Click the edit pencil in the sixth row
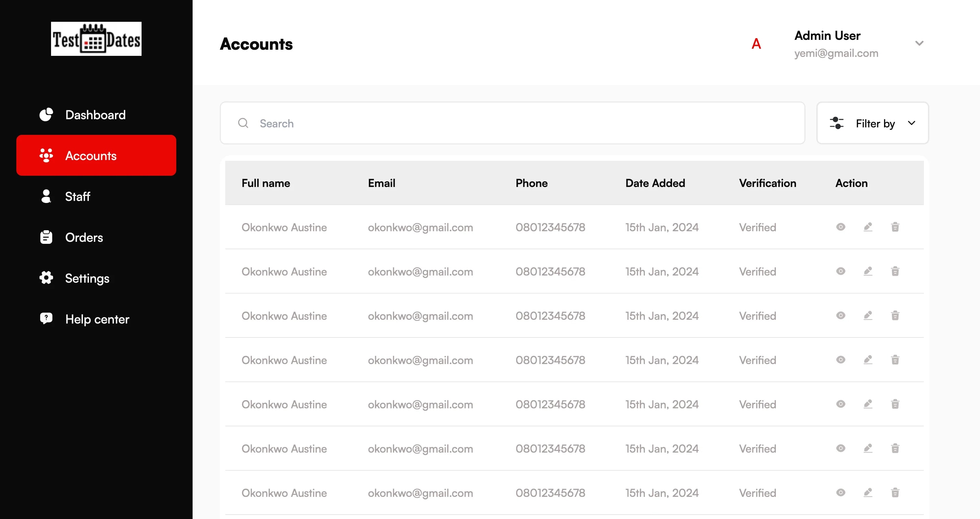This screenshot has height=519, width=980. (x=868, y=448)
